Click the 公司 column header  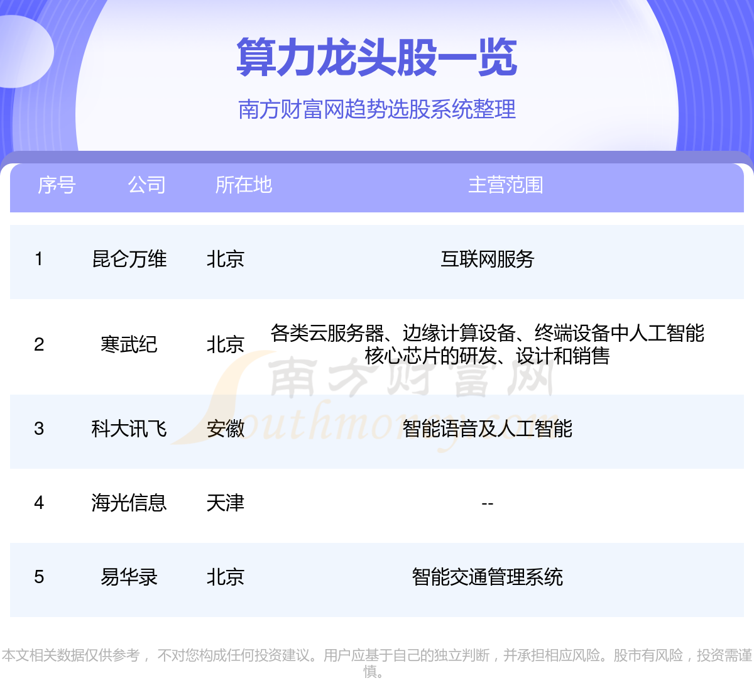pyautogui.click(x=147, y=185)
